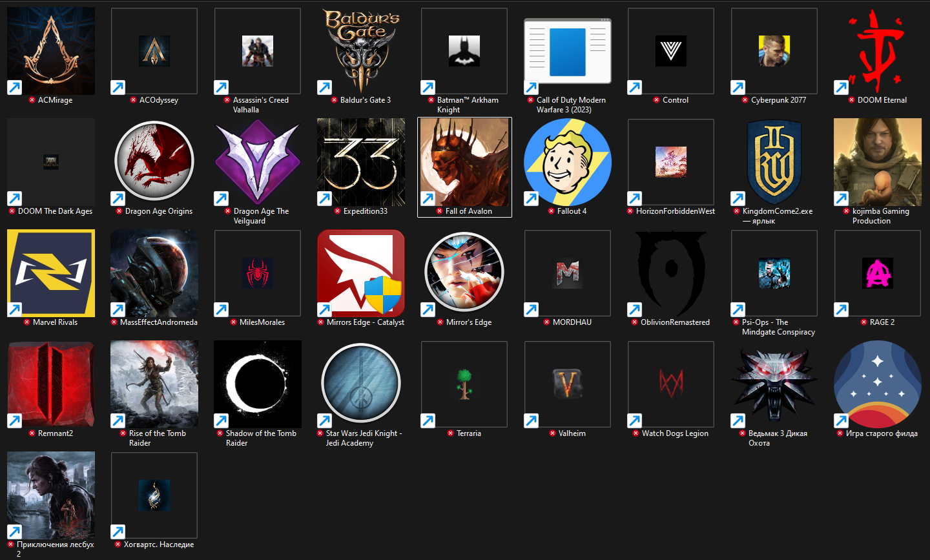Select the MassEffectAndromeda shortcut icon
The height and width of the screenshot is (560, 930).
154,273
